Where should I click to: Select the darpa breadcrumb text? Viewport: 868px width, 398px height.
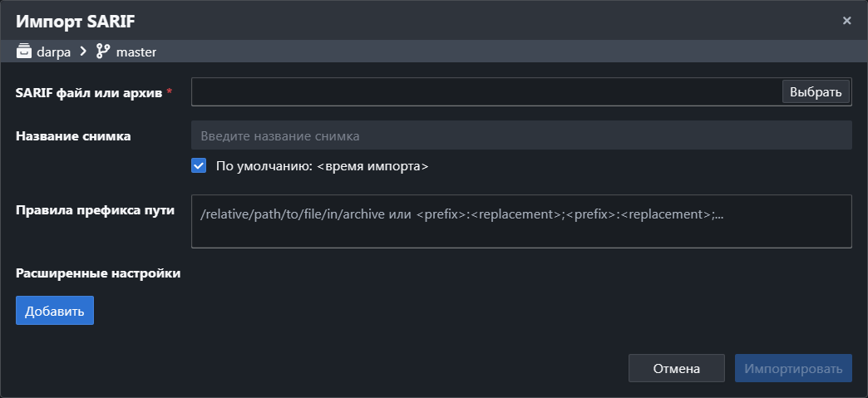(x=54, y=52)
